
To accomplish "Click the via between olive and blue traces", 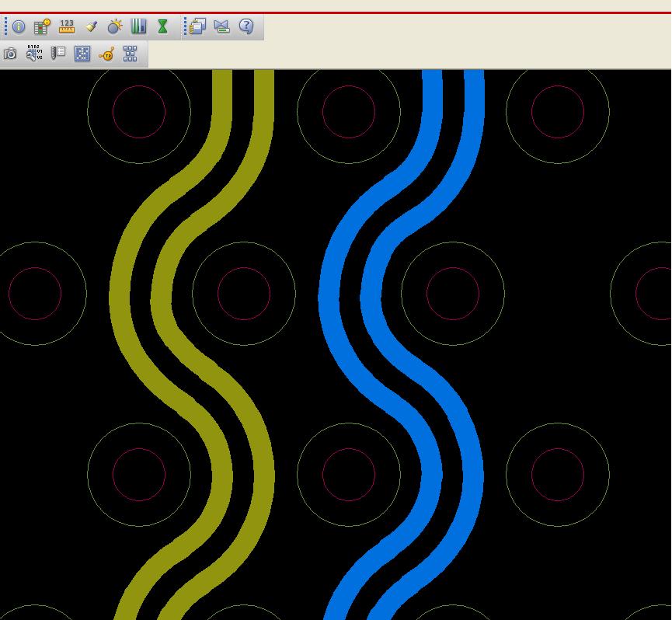I will click(x=244, y=294).
